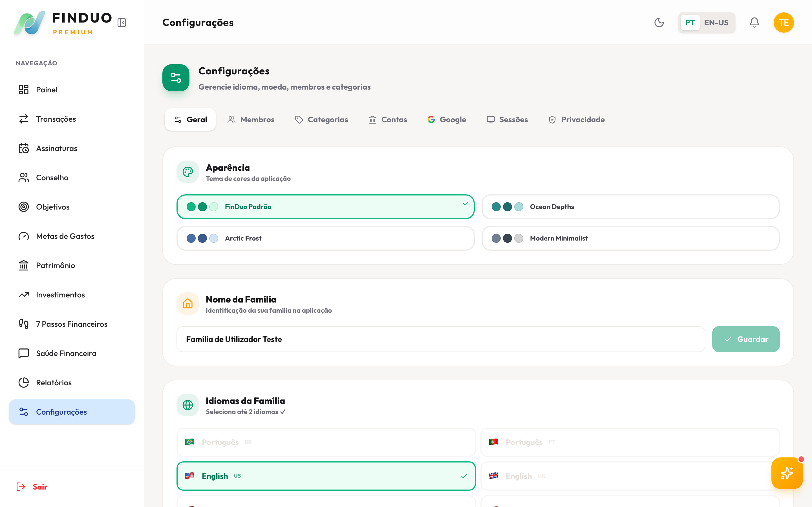The height and width of the screenshot is (507, 812).
Task: Select Português BR as a family language
Action: pos(325,442)
